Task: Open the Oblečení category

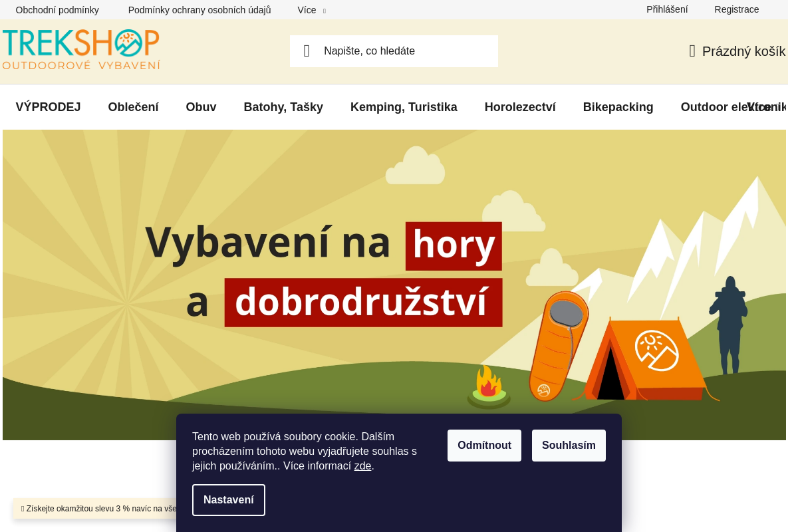Action: (x=133, y=107)
